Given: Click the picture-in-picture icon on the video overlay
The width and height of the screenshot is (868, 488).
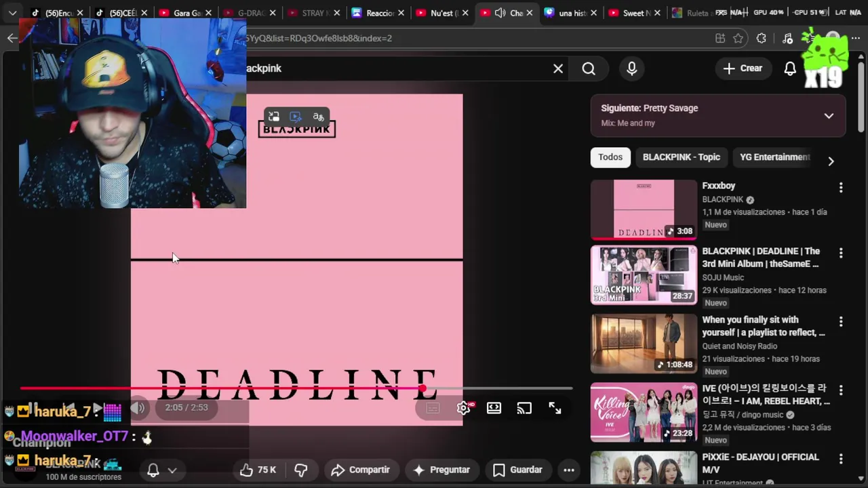Looking at the screenshot, I should (x=273, y=117).
